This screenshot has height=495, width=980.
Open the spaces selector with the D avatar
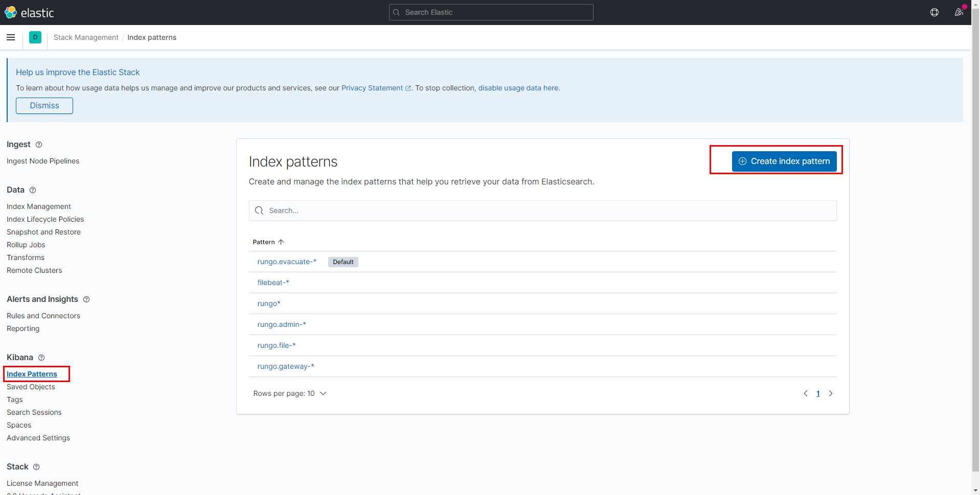click(35, 37)
